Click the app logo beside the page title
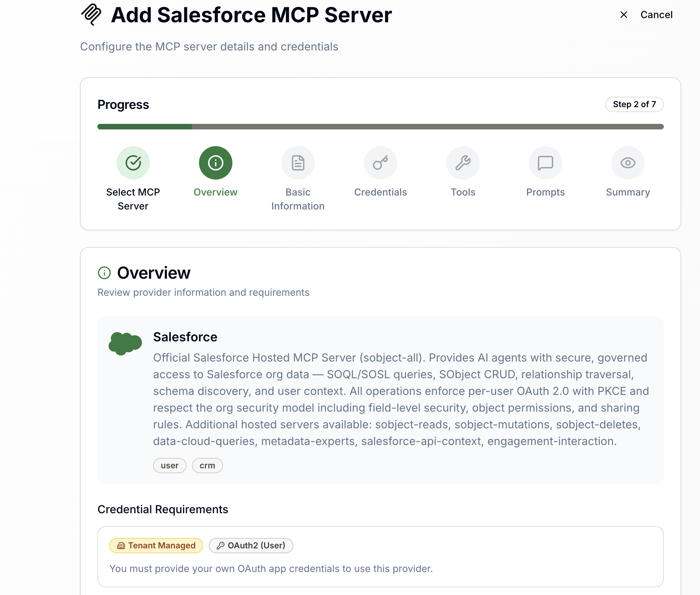The image size is (700, 595). pyautogui.click(x=92, y=14)
